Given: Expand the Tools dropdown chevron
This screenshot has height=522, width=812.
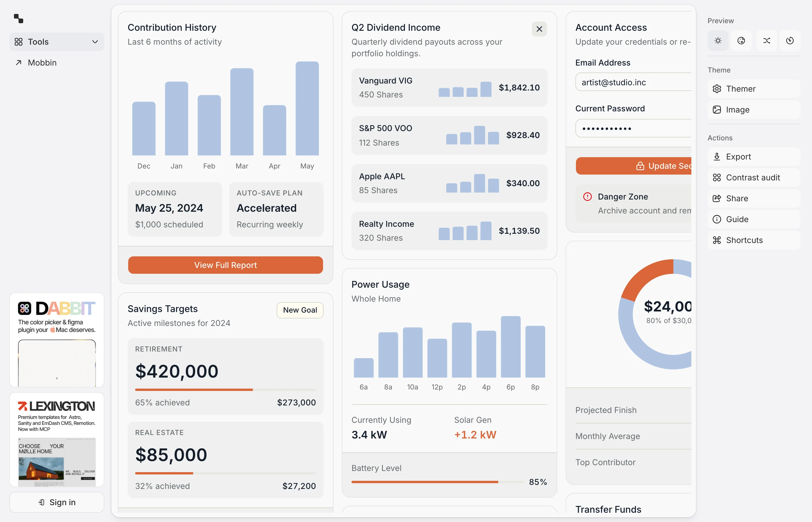Looking at the screenshot, I should 95,42.
